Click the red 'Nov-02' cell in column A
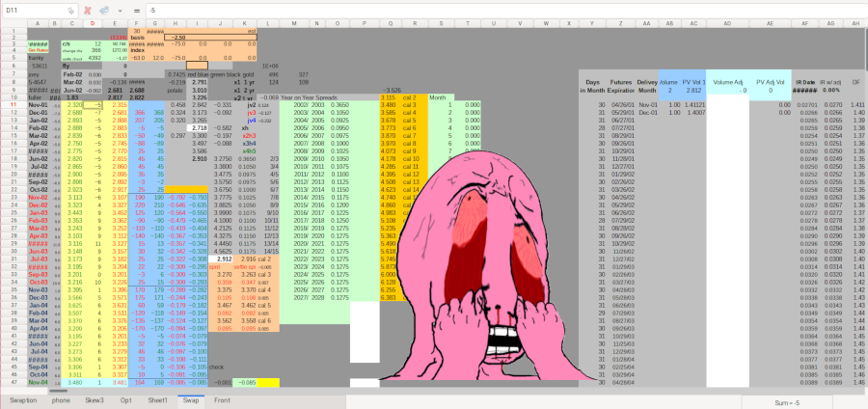 (38, 198)
